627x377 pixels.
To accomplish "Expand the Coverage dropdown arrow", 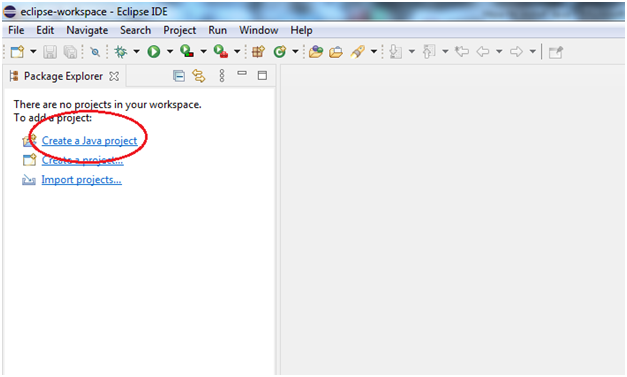I will (204, 52).
